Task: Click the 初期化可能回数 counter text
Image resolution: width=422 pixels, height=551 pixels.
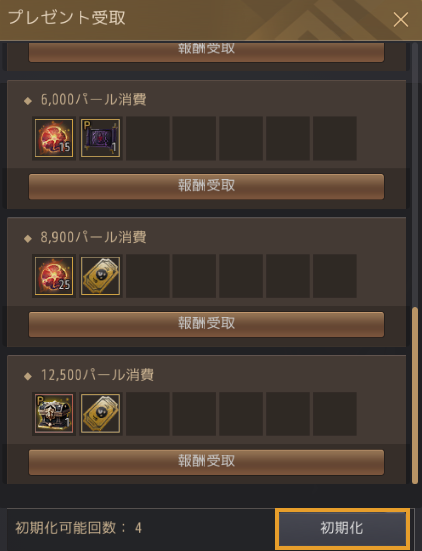Action: click(78, 528)
